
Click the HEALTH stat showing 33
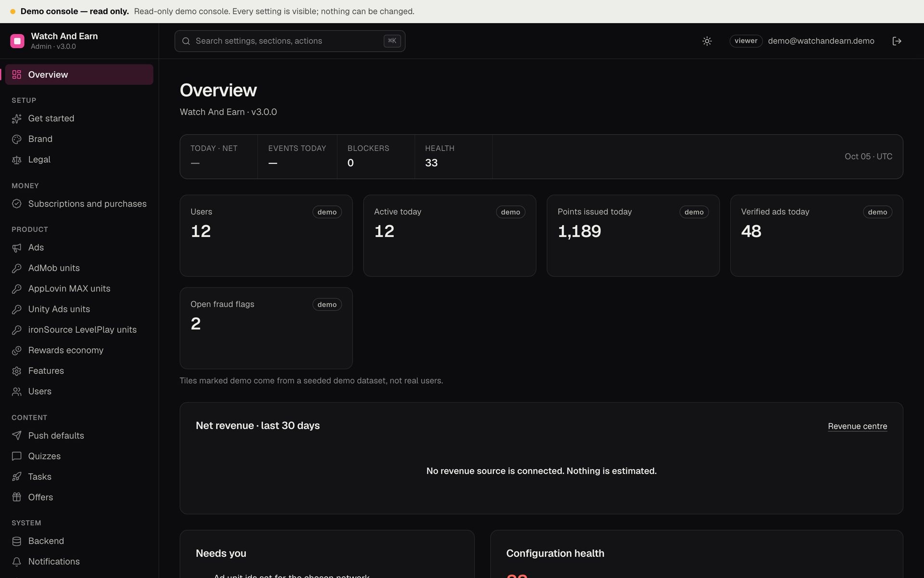click(x=453, y=157)
